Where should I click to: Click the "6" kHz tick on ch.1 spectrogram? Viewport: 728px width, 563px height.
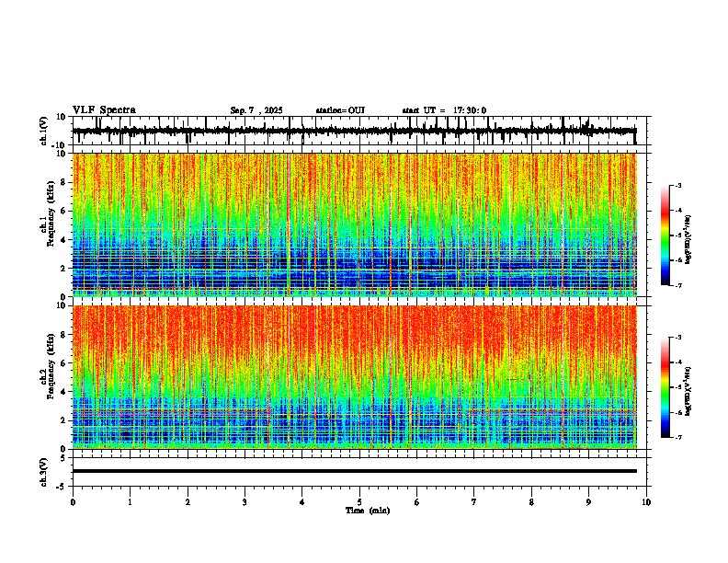coord(63,211)
